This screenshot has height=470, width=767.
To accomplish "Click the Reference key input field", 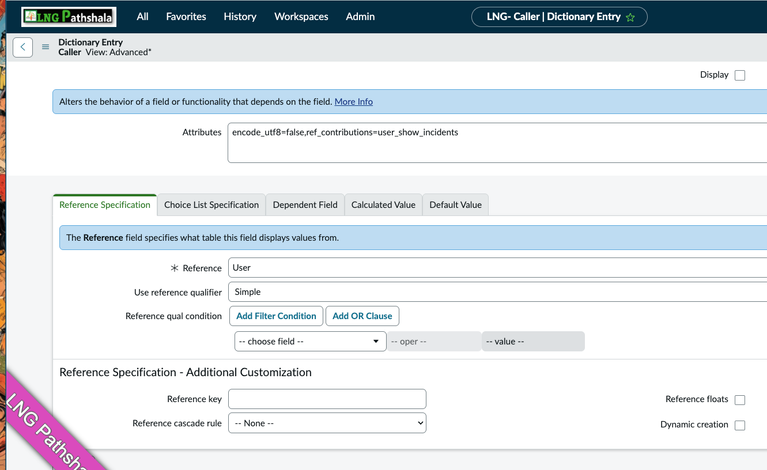I will tap(327, 399).
